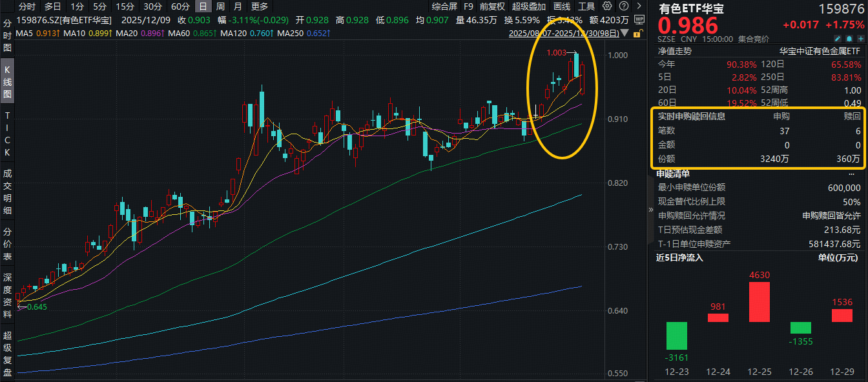Toggle the date range lock icon
The image size is (868, 382).
click(639, 34)
